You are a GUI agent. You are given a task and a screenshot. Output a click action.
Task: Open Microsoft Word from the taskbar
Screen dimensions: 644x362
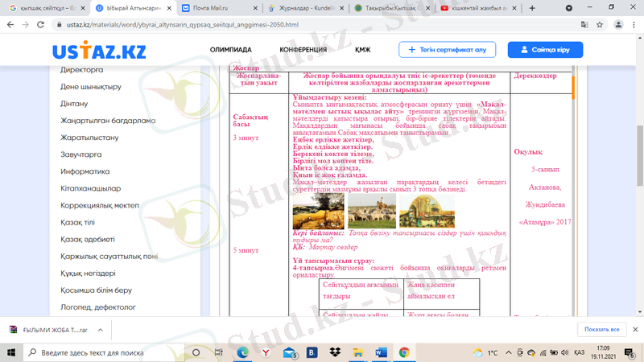coord(380,352)
